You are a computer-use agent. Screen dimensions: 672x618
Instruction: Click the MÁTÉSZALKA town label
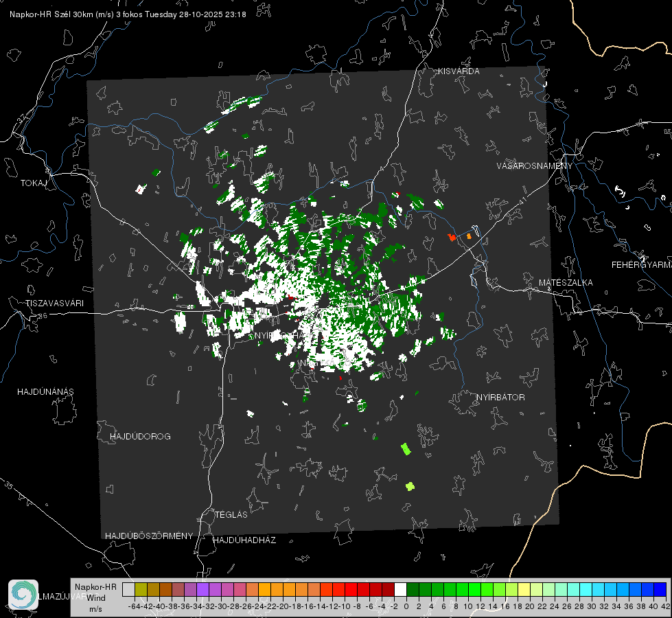[566, 283]
